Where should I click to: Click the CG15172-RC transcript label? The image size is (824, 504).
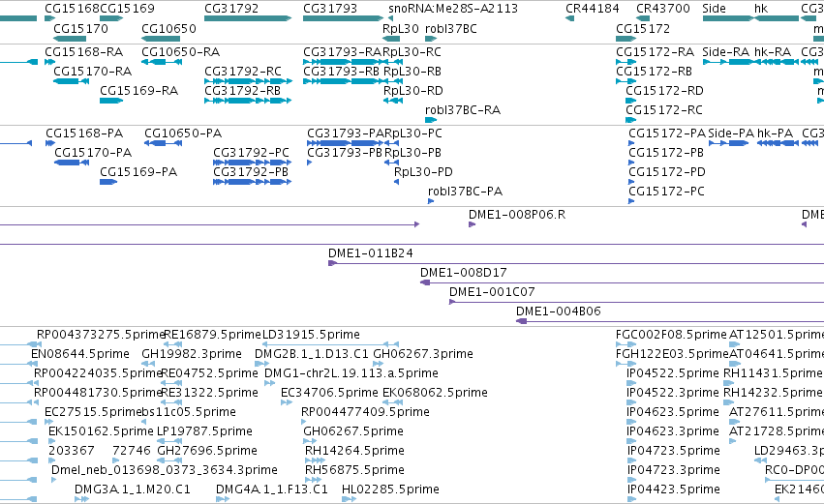click(663, 109)
